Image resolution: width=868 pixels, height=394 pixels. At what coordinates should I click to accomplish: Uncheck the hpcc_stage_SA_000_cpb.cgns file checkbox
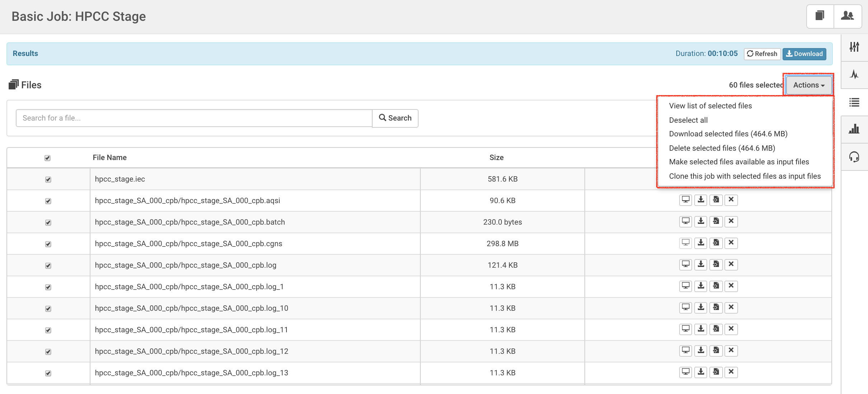coord(48,244)
